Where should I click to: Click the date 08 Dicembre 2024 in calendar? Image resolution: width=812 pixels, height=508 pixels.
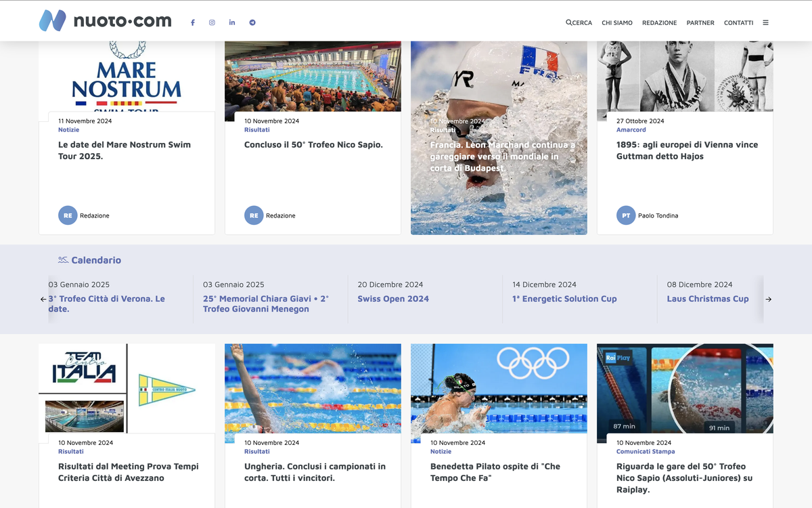(700, 284)
